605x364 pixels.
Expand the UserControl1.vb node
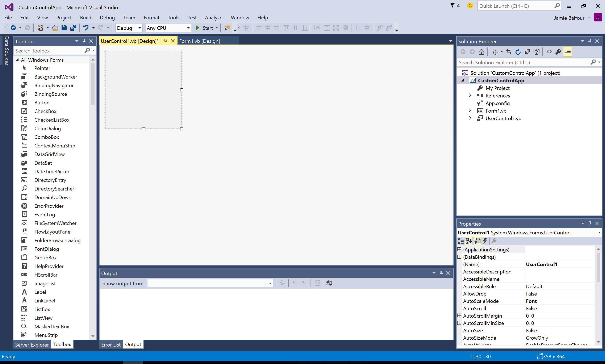470,118
